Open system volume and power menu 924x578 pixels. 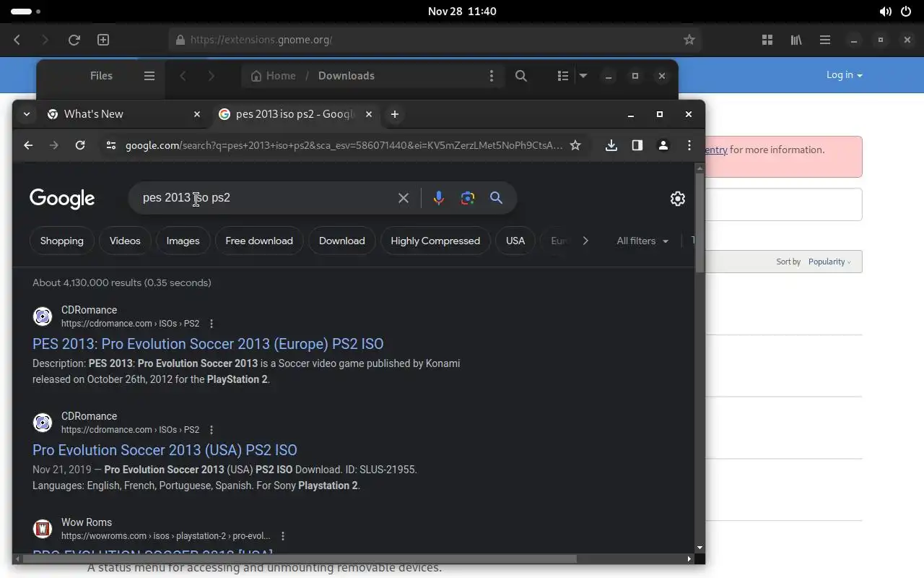(896, 11)
